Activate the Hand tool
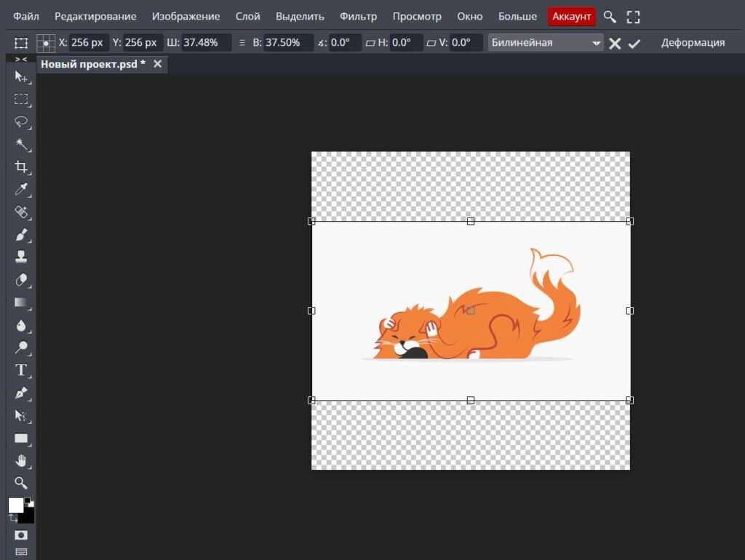The image size is (745, 560). tap(21, 460)
